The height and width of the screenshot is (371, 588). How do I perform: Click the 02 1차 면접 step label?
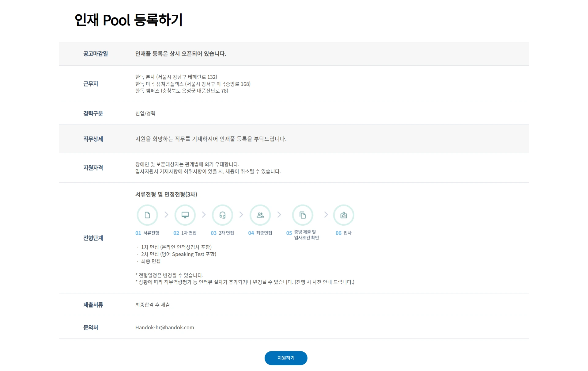(185, 233)
